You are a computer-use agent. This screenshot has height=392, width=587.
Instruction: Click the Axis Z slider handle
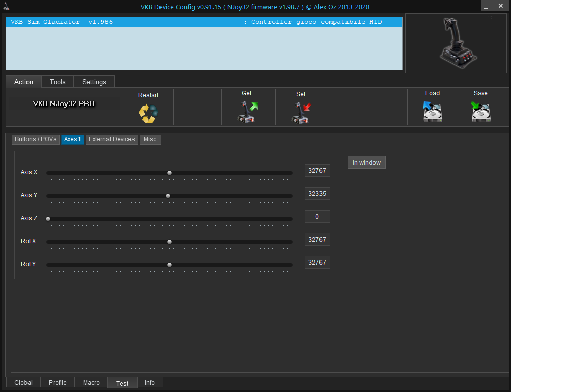click(48, 219)
